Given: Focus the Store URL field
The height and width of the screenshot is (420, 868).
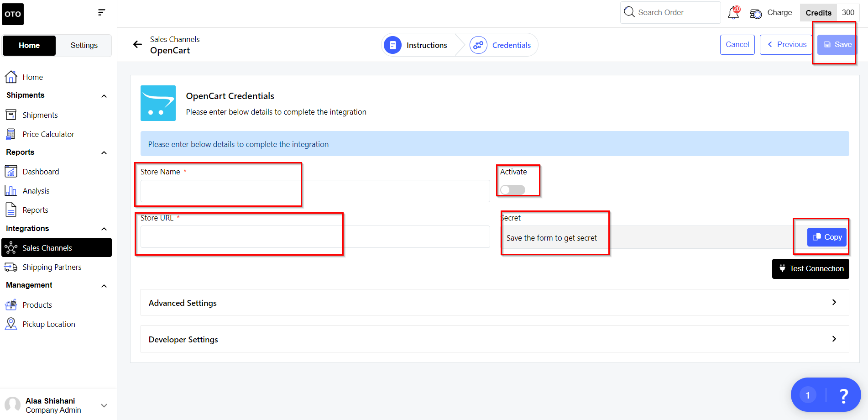Looking at the screenshot, I should (x=315, y=236).
